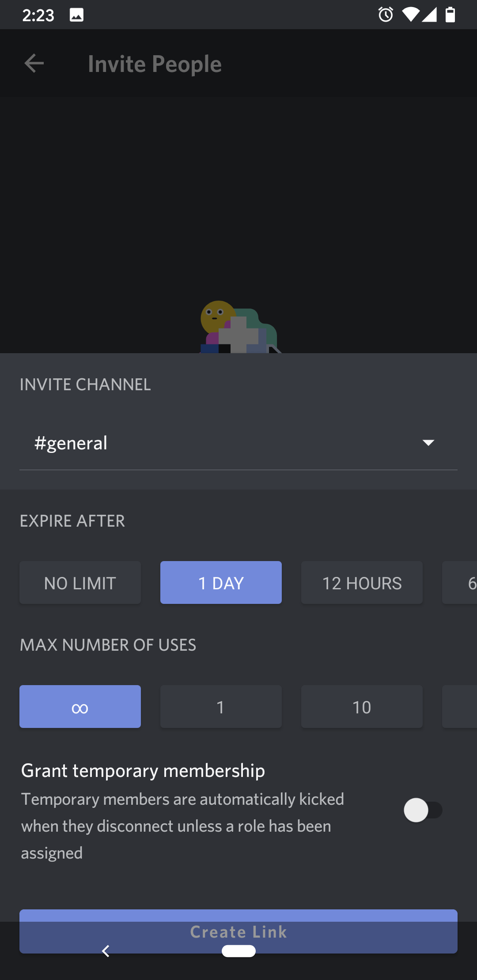Tap the alarm clock status icon

click(386, 15)
